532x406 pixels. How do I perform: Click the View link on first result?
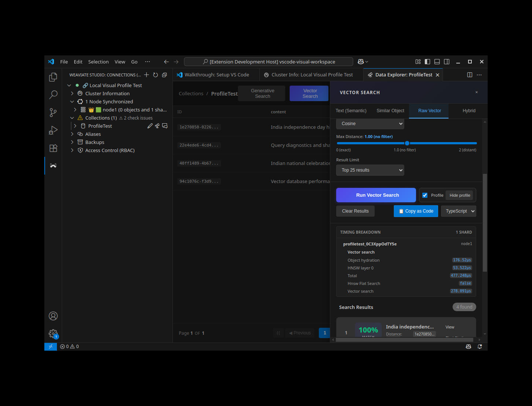[450, 327]
